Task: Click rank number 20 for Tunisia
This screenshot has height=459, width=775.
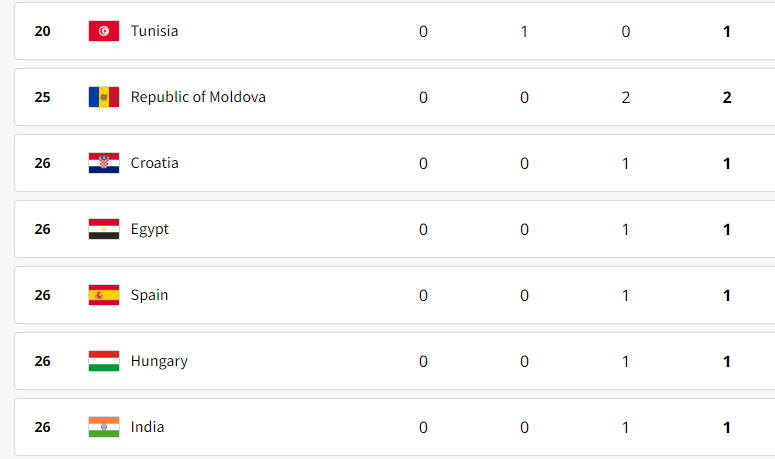Action: pos(43,31)
